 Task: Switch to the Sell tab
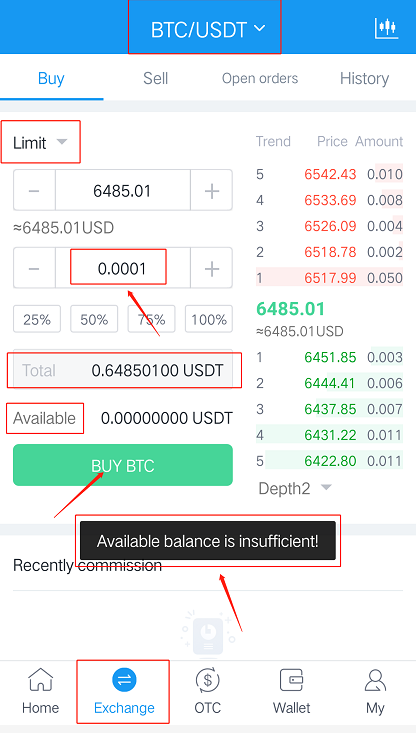click(155, 78)
